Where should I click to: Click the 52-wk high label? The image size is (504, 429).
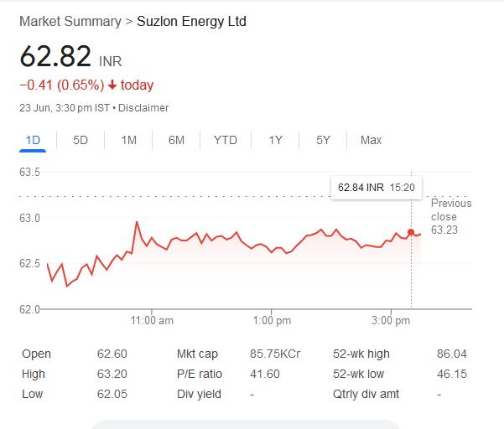(x=363, y=354)
